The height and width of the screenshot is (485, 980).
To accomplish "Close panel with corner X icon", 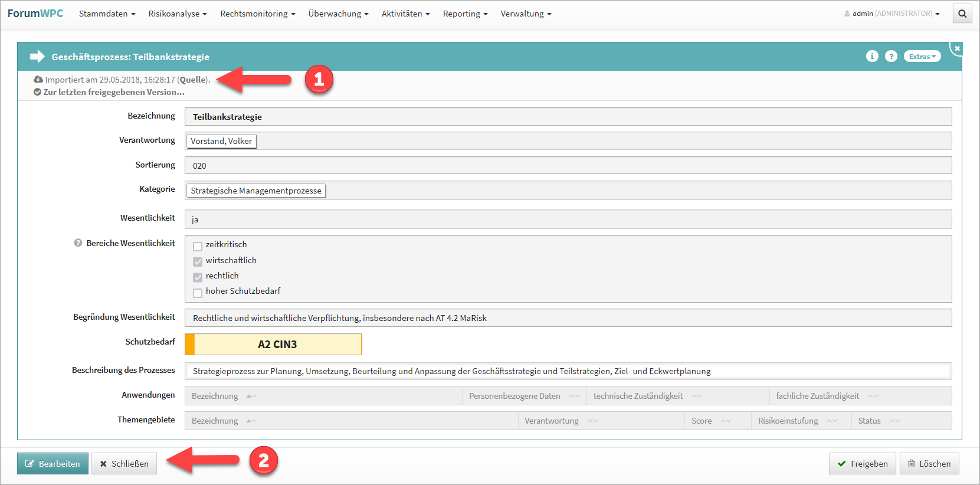I will (957, 48).
